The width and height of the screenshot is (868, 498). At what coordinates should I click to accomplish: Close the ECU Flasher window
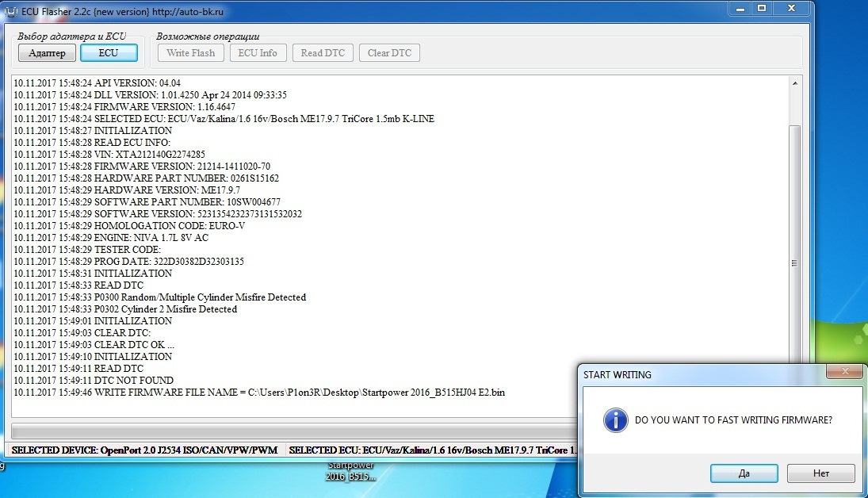point(792,8)
